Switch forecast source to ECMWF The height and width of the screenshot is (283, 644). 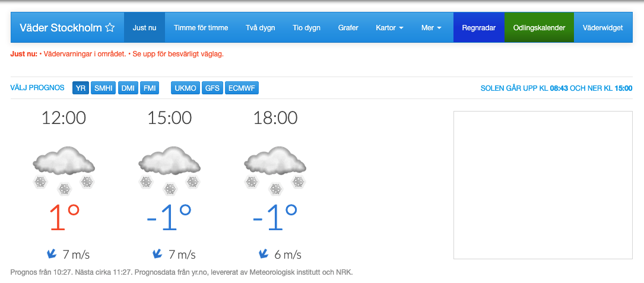pos(242,88)
